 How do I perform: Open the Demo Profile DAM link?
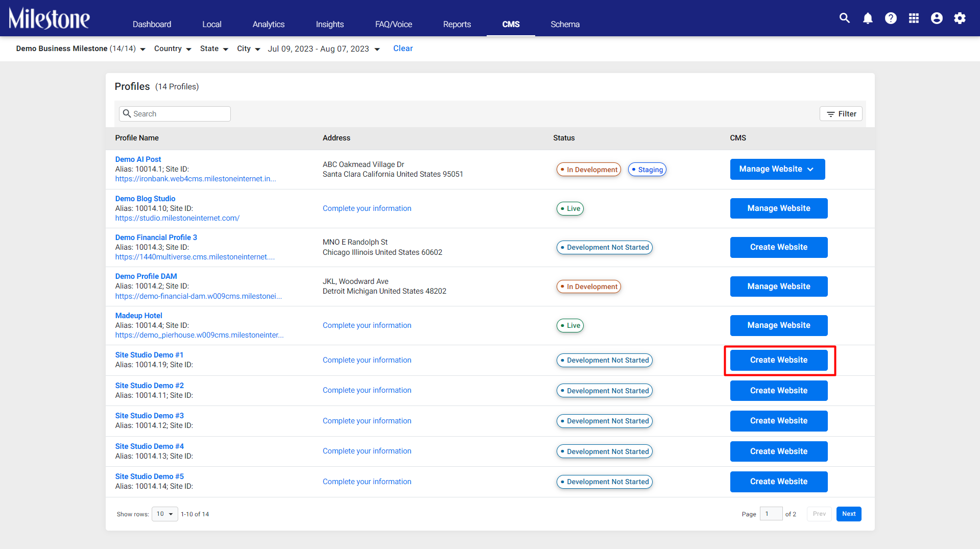tap(146, 276)
